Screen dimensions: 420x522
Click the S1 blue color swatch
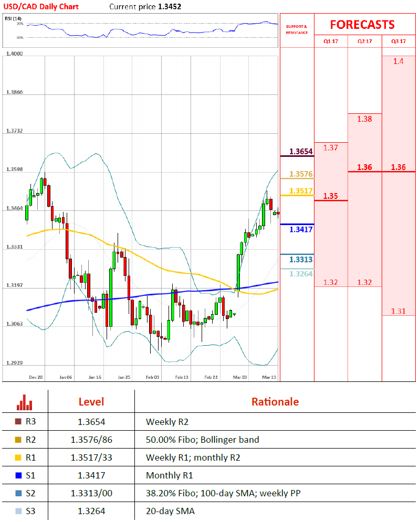point(18,475)
